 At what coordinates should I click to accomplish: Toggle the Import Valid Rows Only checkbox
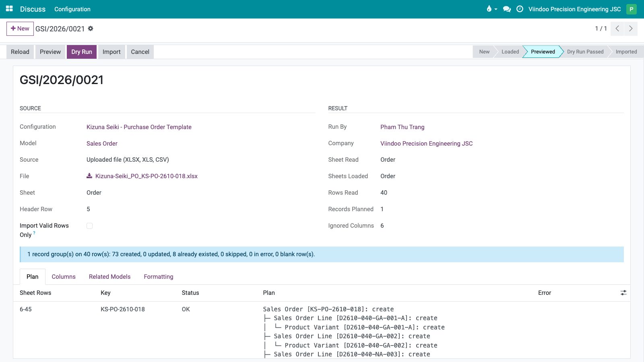(89, 226)
